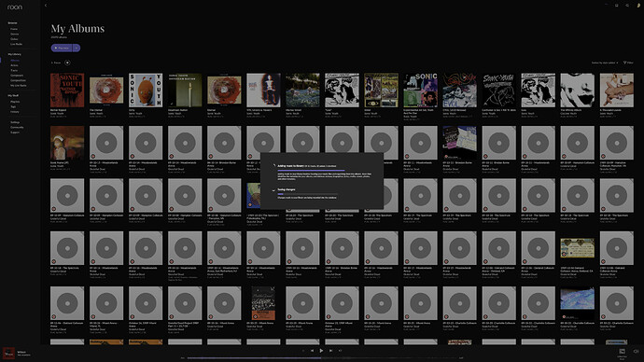The width and height of the screenshot is (644, 362).
Task: Open Support from the sidebar
Action: [15, 132]
